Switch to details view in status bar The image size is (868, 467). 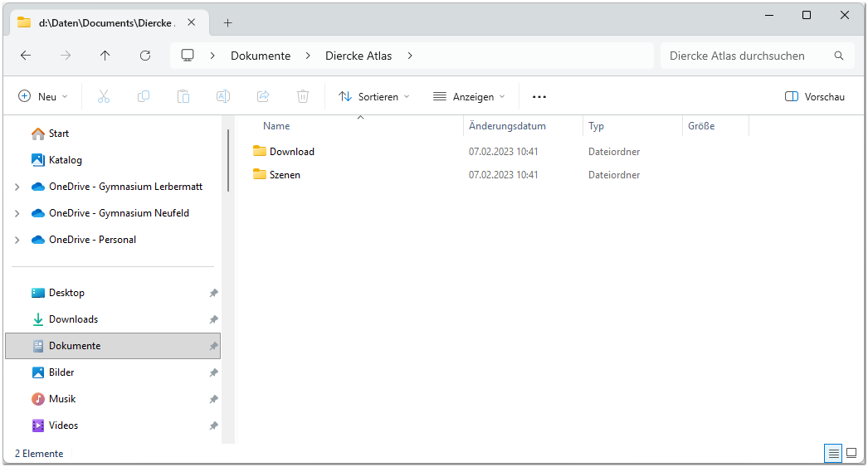click(832, 453)
